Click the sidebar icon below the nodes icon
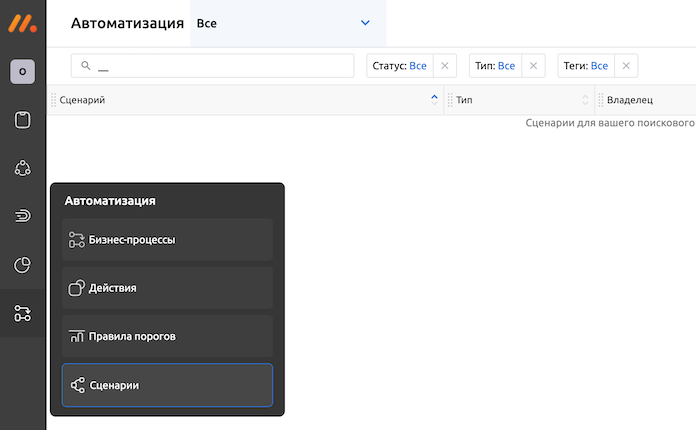The height and width of the screenshot is (430, 696). tap(22, 216)
